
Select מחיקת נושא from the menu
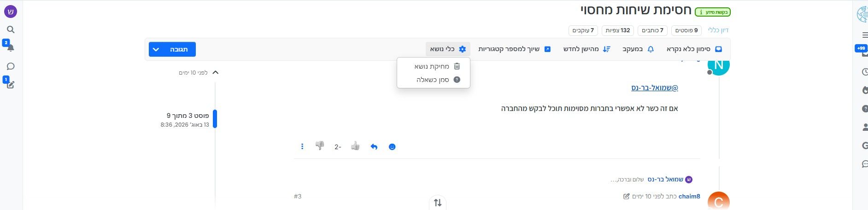click(x=433, y=66)
